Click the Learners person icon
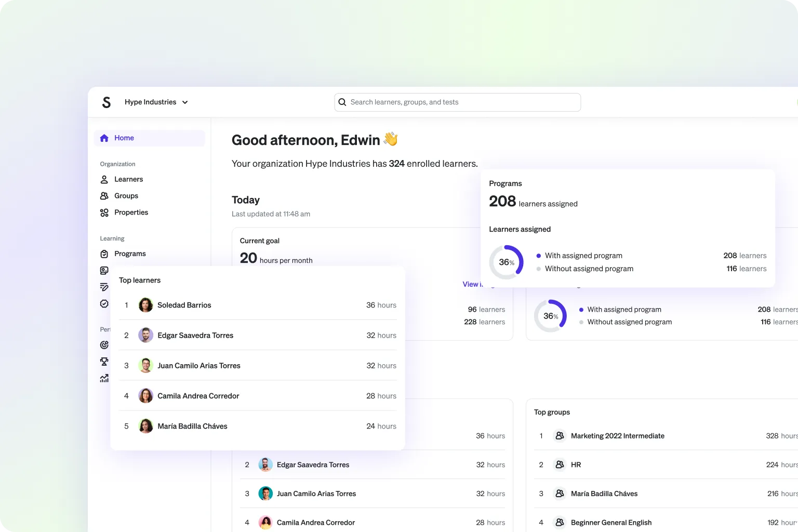 pos(104,179)
